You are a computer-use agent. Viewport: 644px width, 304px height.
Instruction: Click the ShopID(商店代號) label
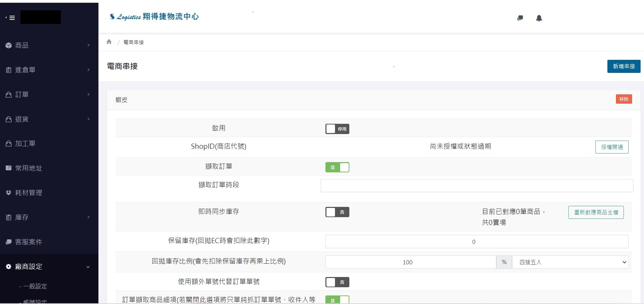[218, 146]
